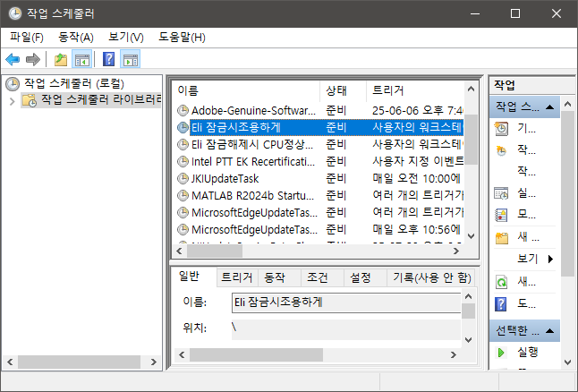This screenshot has width=578, height=392.
Task: Toggle the Show/Hide Action Pane toolbar button
Action: click(x=131, y=60)
